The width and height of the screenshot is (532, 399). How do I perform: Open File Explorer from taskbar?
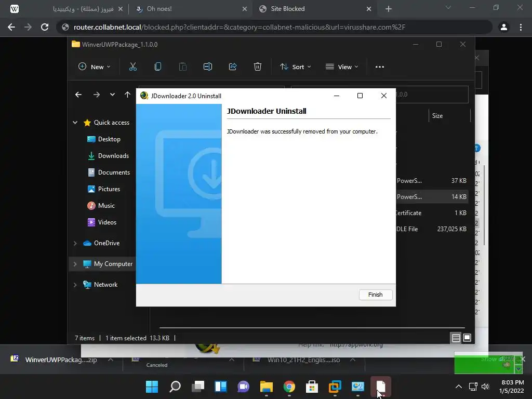pos(267,387)
